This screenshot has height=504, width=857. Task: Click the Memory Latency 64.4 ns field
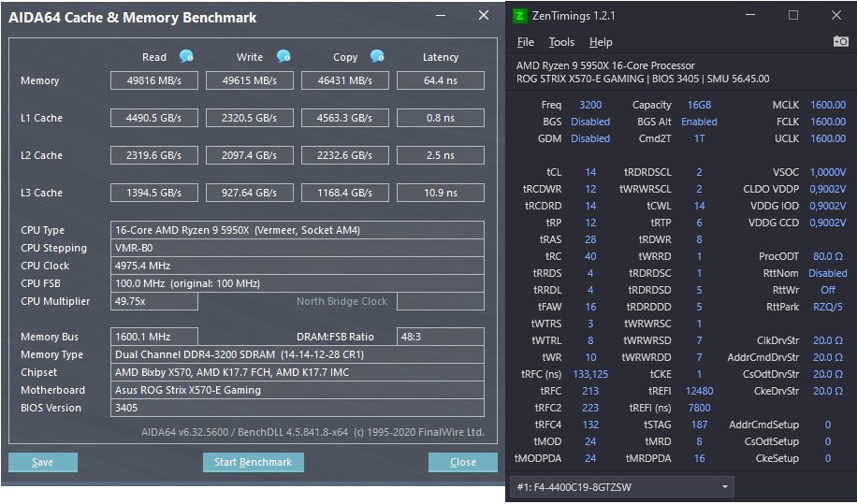pyautogui.click(x=441, y=80)
